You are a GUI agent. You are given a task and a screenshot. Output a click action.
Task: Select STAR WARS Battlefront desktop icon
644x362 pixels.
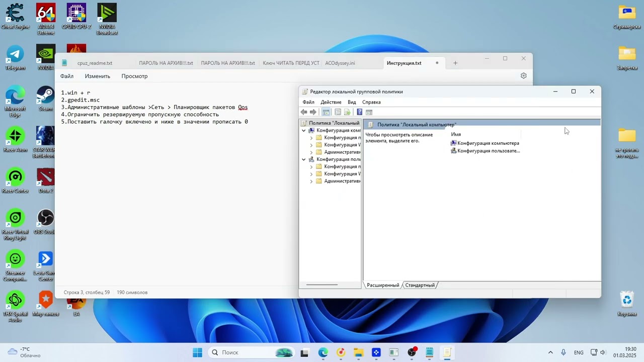pyautogui.click(x=46, y=142)
